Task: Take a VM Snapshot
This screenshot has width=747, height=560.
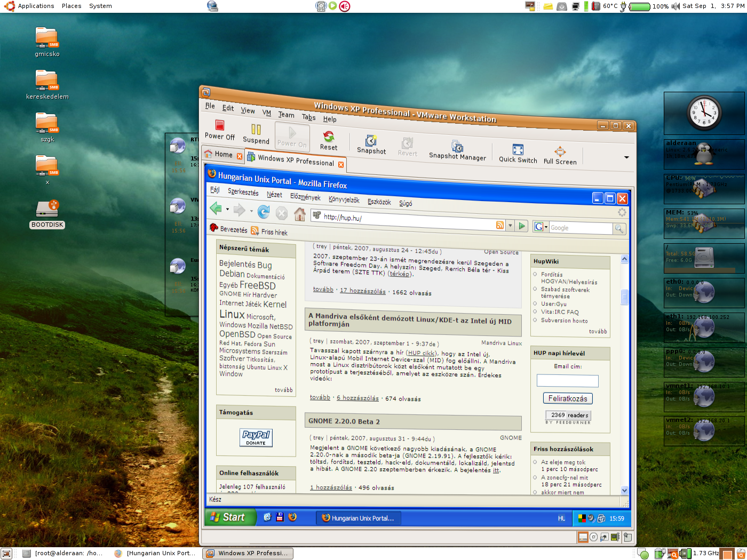Action: click(371, 145)
